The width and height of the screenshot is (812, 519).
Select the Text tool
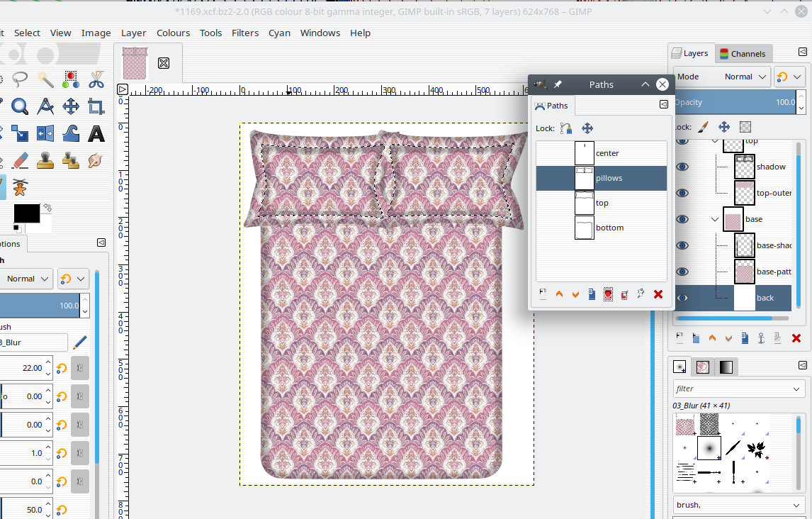click(x=96, y=133)
